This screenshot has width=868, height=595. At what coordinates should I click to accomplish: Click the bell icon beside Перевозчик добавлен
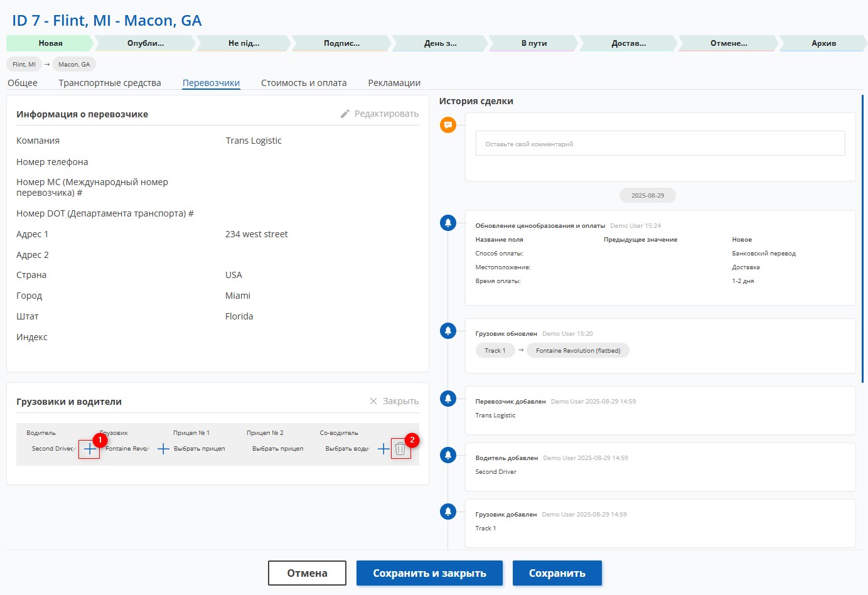[x=448, y=399]
